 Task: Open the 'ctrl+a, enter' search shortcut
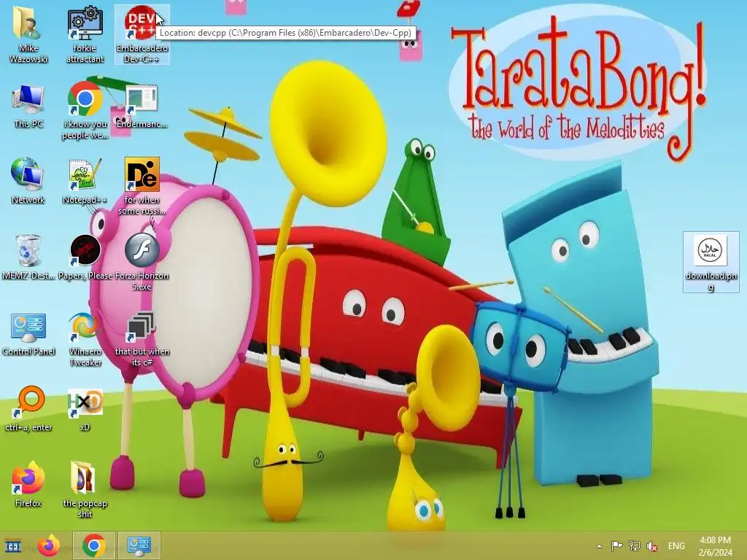click(x=28, y=408)
